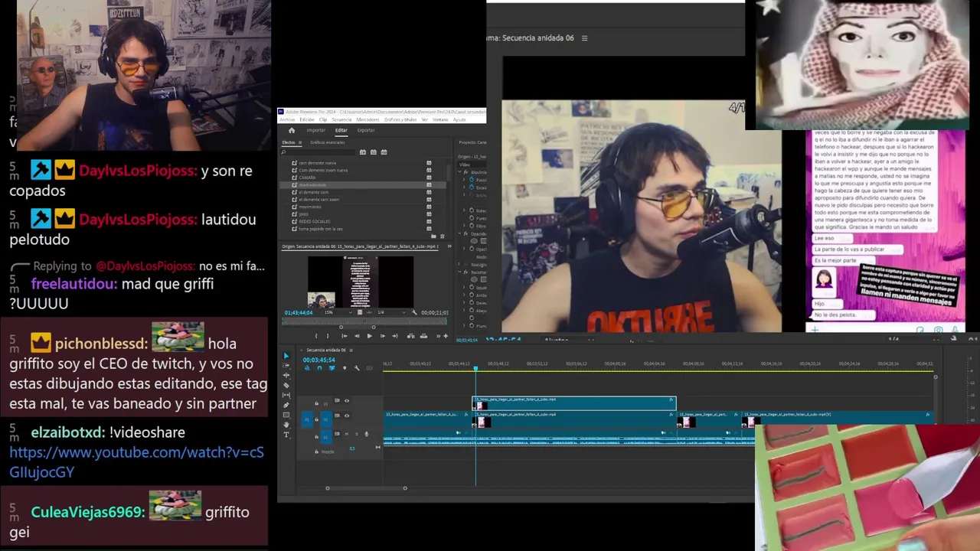Open the YouTube link posted by elzaibotxd

click(136, 462)
